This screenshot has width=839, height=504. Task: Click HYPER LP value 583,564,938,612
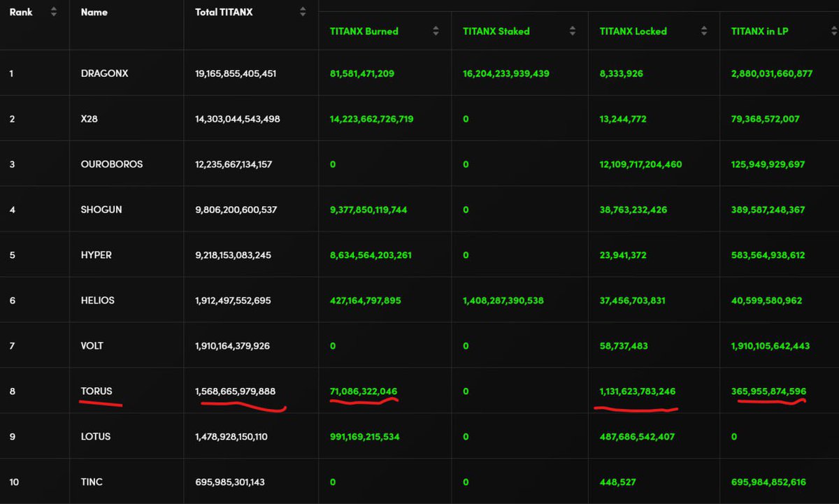click(768, 255)
